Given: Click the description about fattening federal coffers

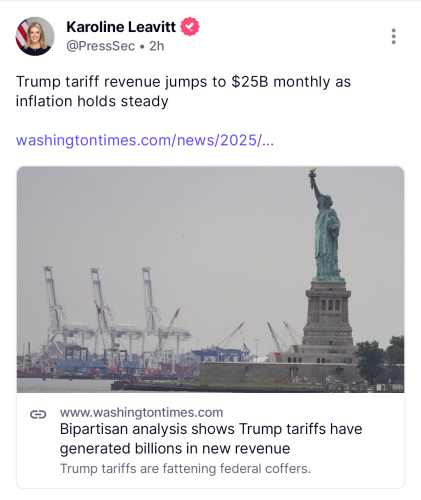Looking at the screenshot, I should tap(185, 468).
